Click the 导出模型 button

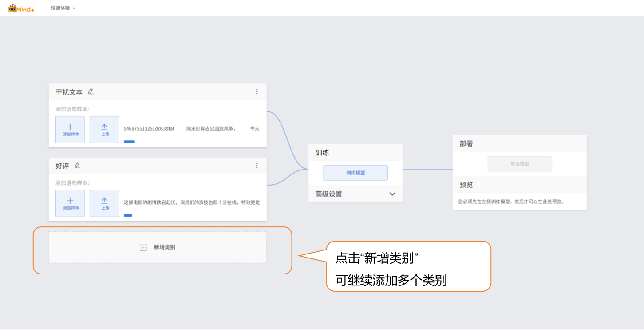(519, 164)
